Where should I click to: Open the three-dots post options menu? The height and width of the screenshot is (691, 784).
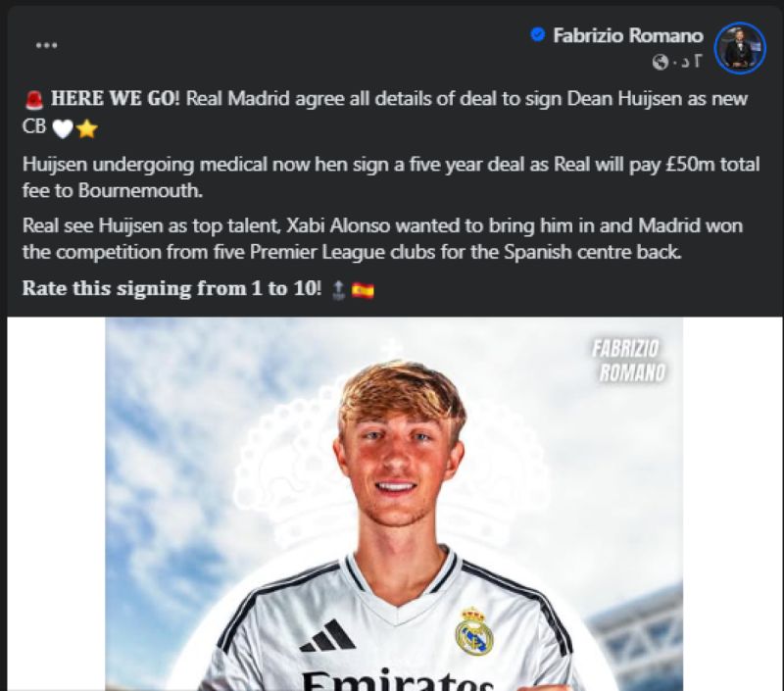[46, 45]
